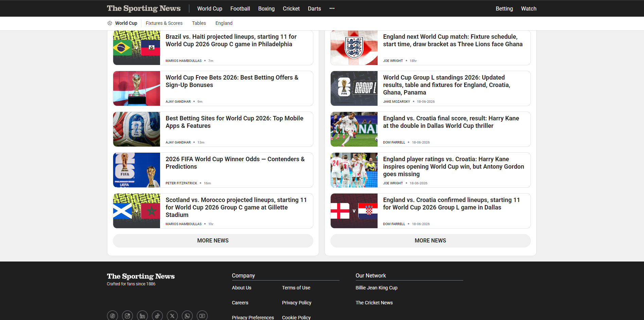Go to Watch section

click(x=529, y=9)
